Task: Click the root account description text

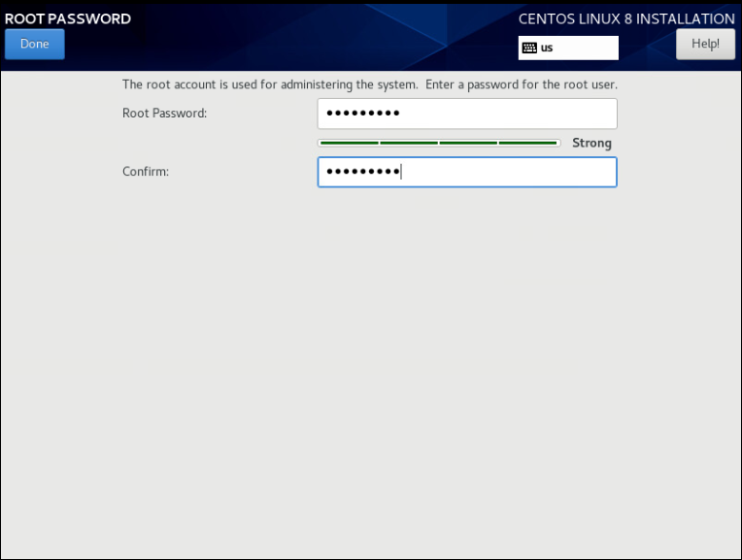Action: (x=370, y=84)
